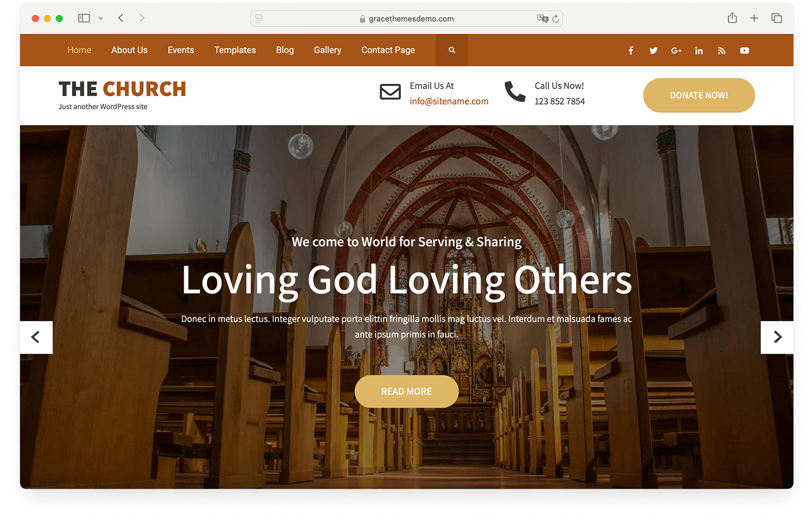Open the Events menu item
812x514 pixels.
(x=181, y=50)
